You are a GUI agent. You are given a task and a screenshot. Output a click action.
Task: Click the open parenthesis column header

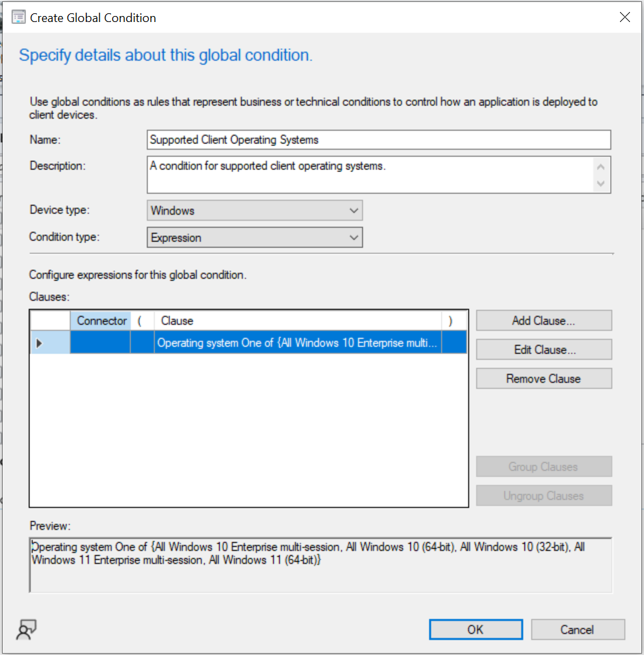[143, 321]
